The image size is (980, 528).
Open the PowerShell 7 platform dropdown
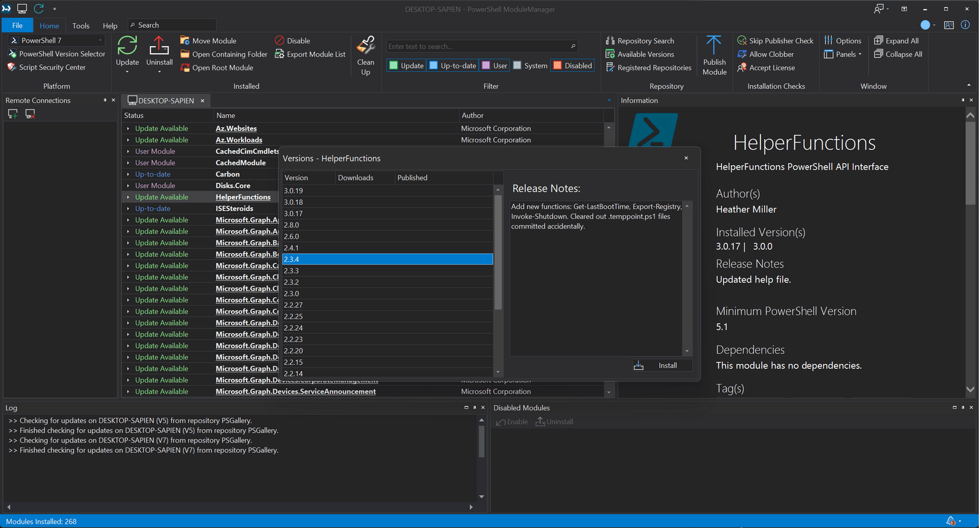click(57, 40)
